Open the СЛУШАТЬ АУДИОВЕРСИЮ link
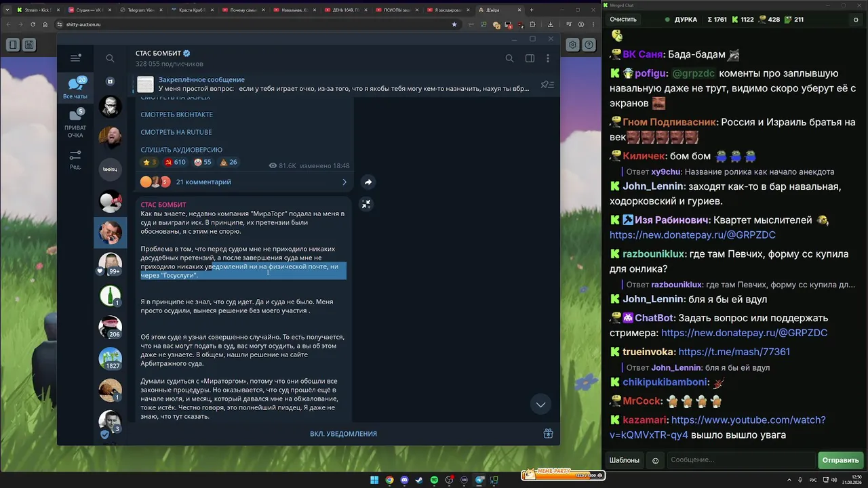The image size is (868, 488). click(182, 150)
